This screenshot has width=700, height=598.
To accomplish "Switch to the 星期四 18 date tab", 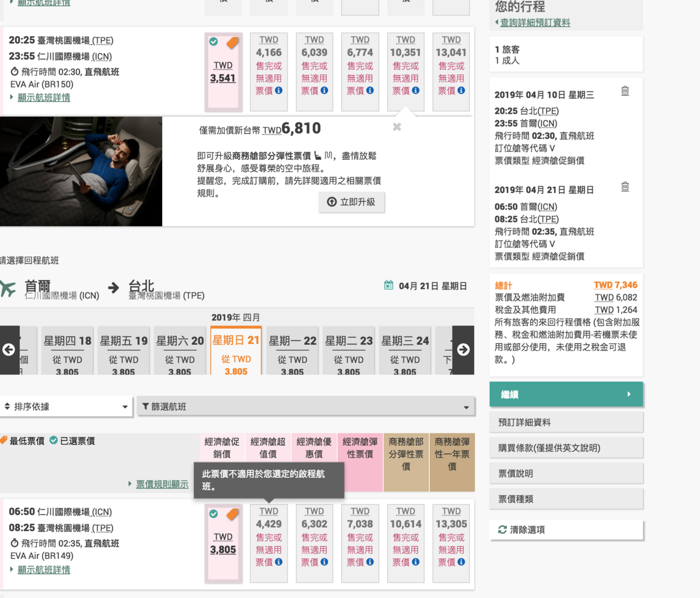I will [68, 351].
